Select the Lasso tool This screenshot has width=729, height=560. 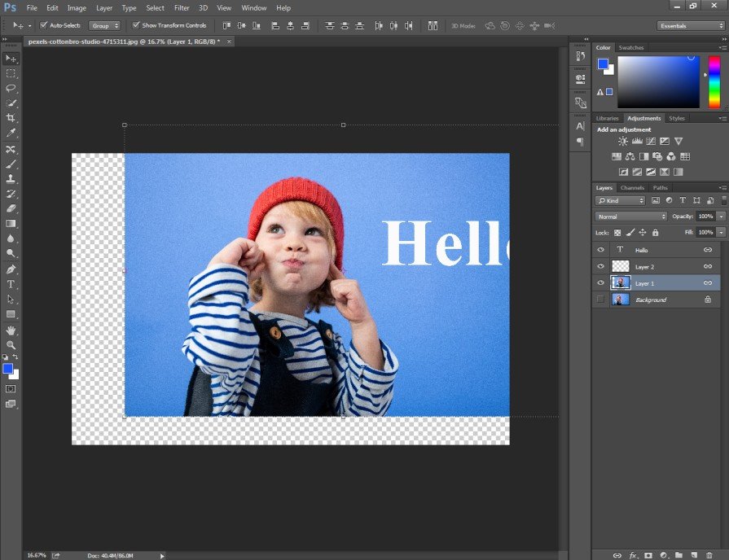coord(11,88)
